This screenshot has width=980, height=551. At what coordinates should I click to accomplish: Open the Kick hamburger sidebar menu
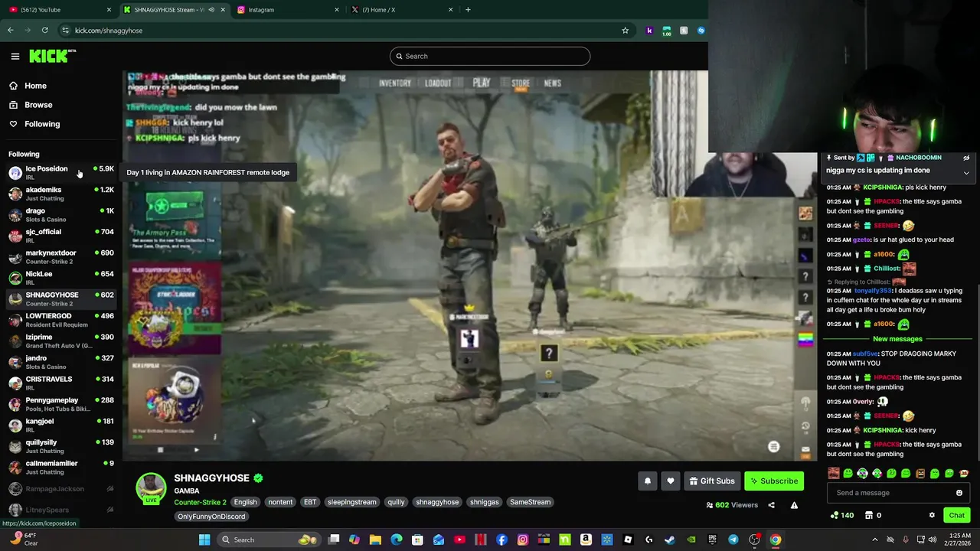coord(15,56)
